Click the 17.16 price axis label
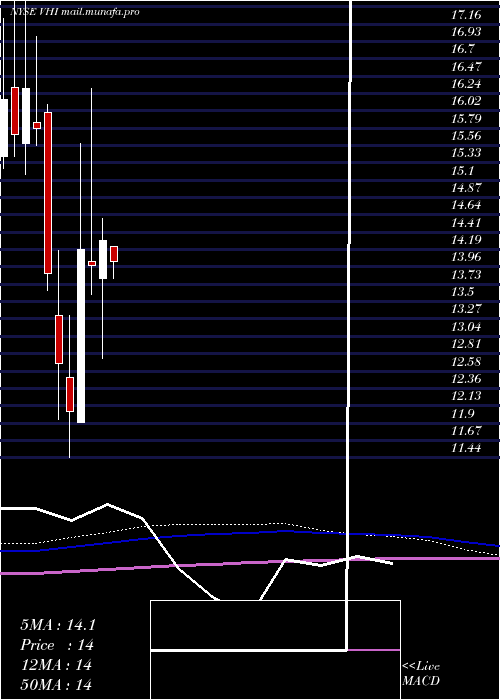500x700 pixels. point(466,15)
